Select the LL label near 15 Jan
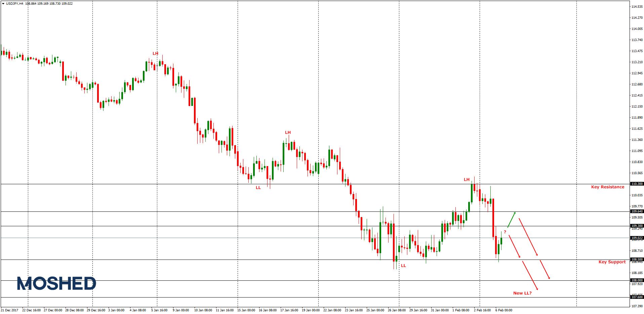This screenshot has width=644, height=314. pos(258,188)
